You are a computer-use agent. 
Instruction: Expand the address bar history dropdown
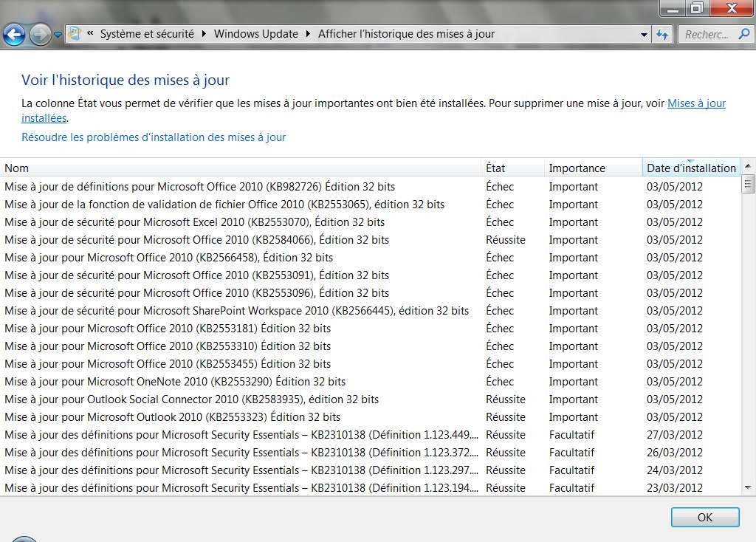coord(644,34)
